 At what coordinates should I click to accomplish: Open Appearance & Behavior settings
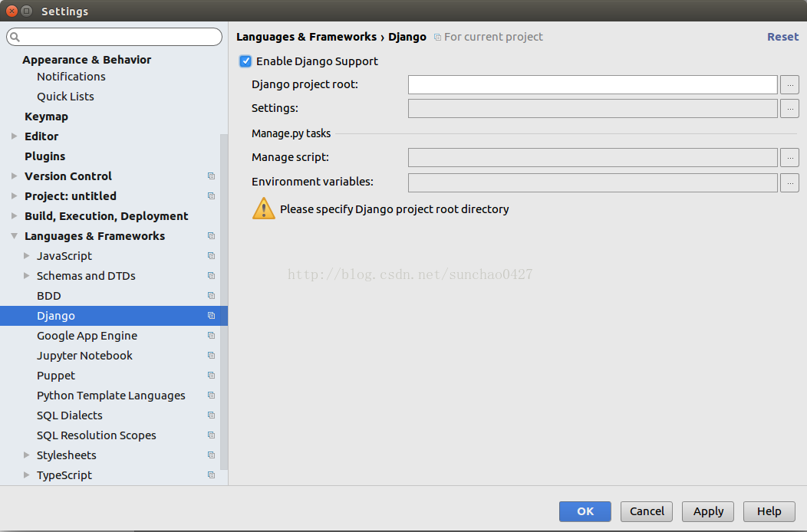point(87,60)
